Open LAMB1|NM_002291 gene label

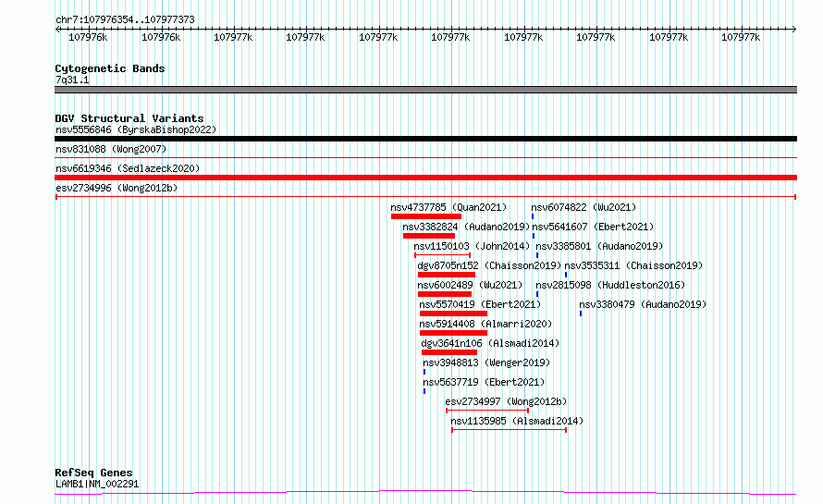pyautogui.click(x=97, y=484)
